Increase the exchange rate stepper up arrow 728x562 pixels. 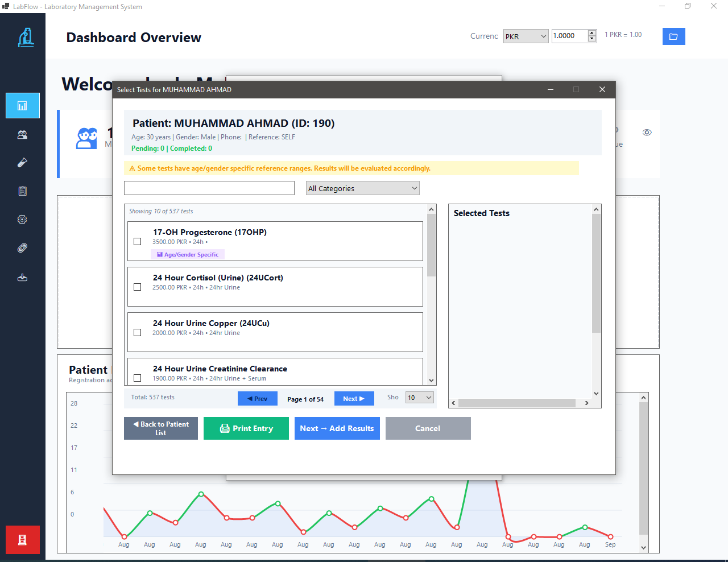coord(592,33)
